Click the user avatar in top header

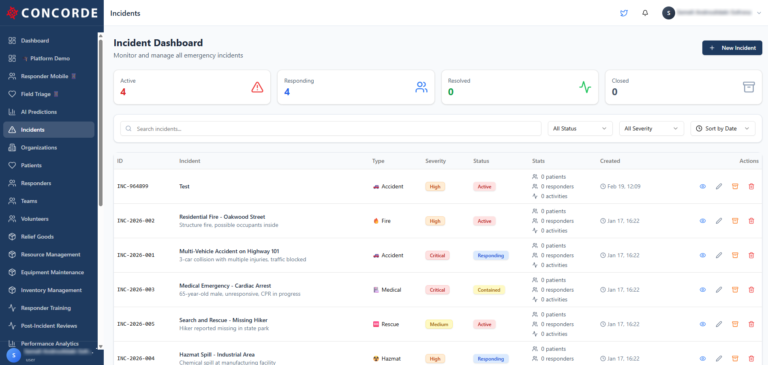point(669,13)
